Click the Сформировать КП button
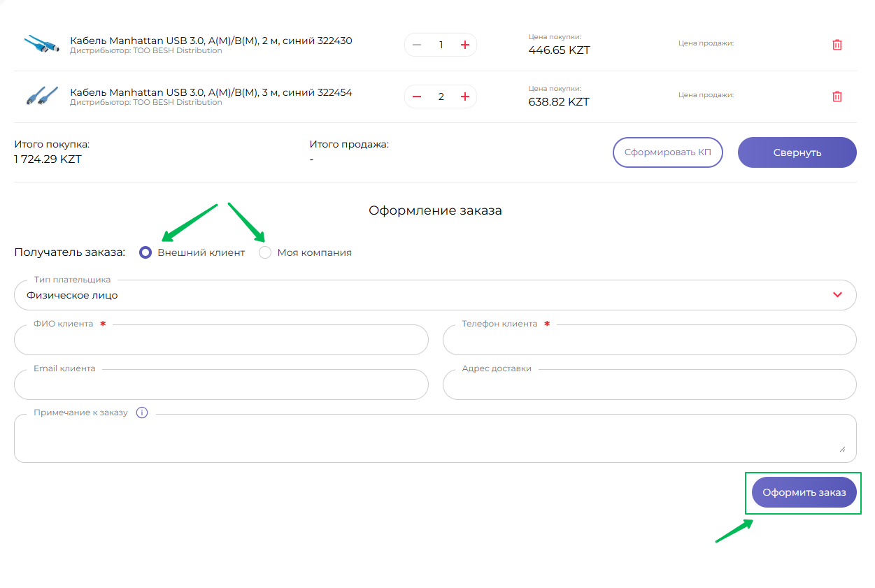The image size is (875, 588). coord(667,152)
